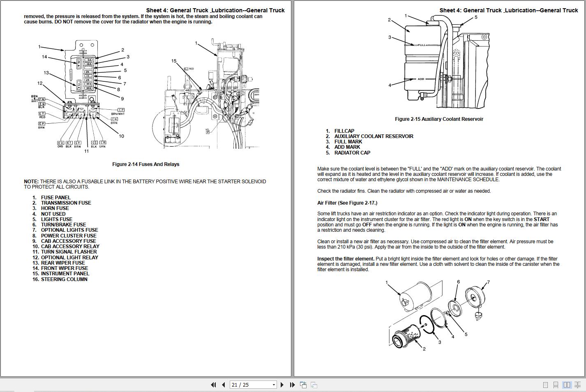Toggle the two-page facing view
Screen dimensions: 586x392
pos(567,385)
